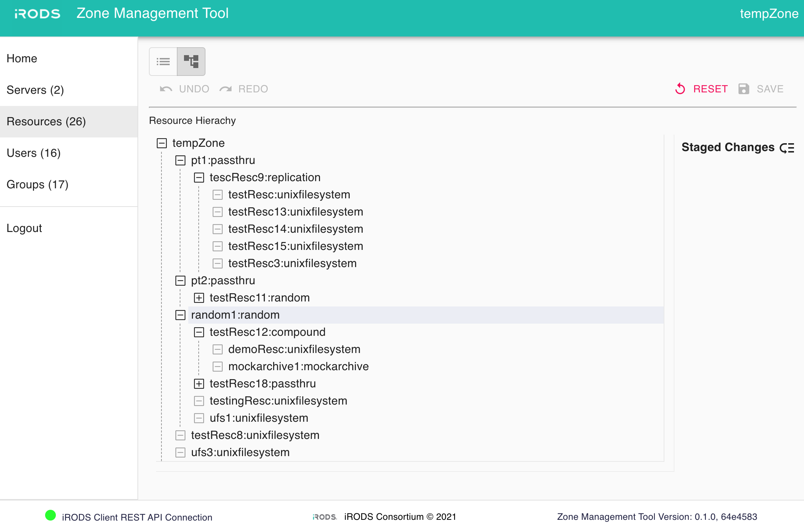Go to Users (16) page

(x=34, y=153)
